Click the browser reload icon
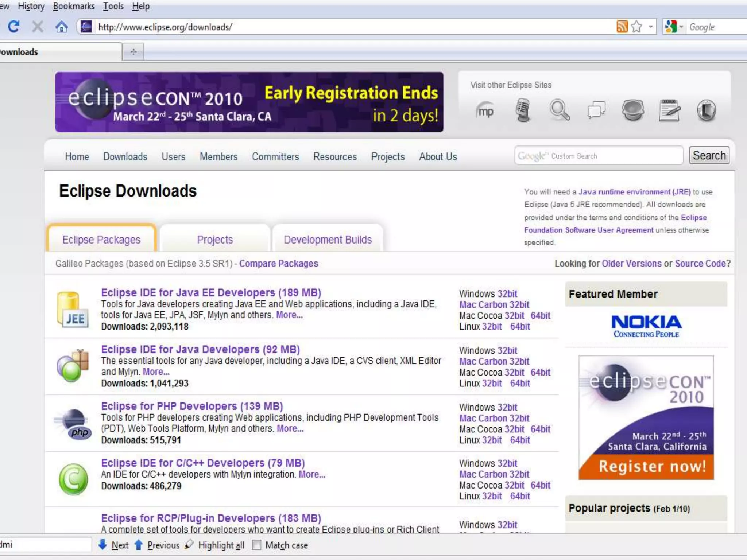 pyautogui.click(x=13, y=27)
